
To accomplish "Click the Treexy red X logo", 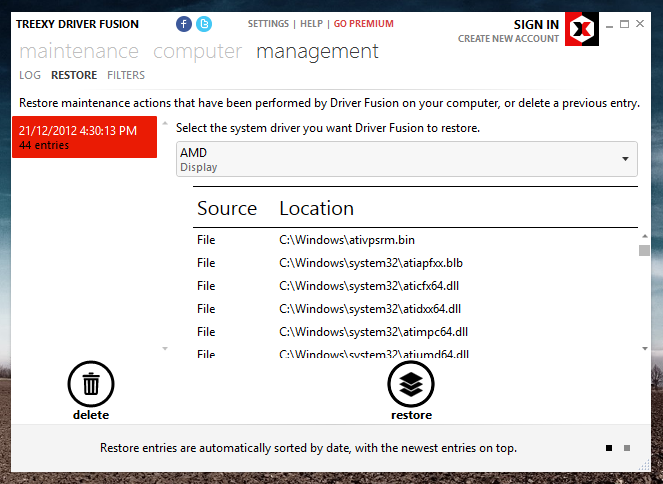I will coord(582,29).
